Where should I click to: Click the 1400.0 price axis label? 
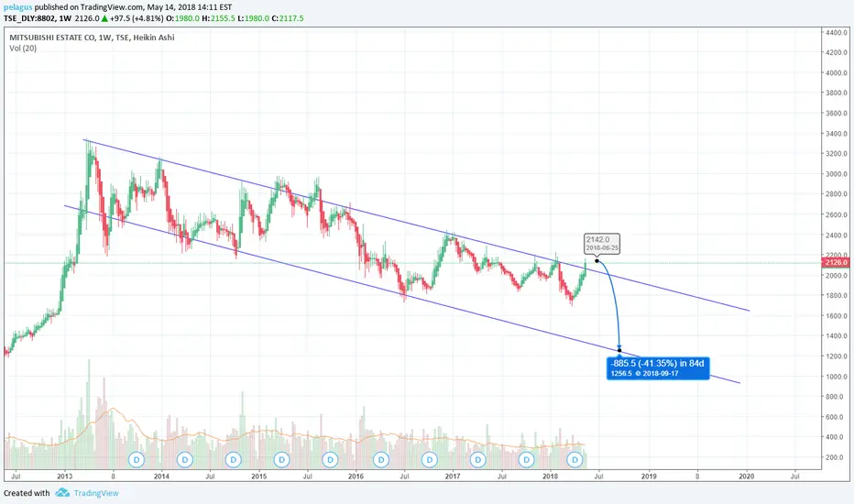pos(836,335)
